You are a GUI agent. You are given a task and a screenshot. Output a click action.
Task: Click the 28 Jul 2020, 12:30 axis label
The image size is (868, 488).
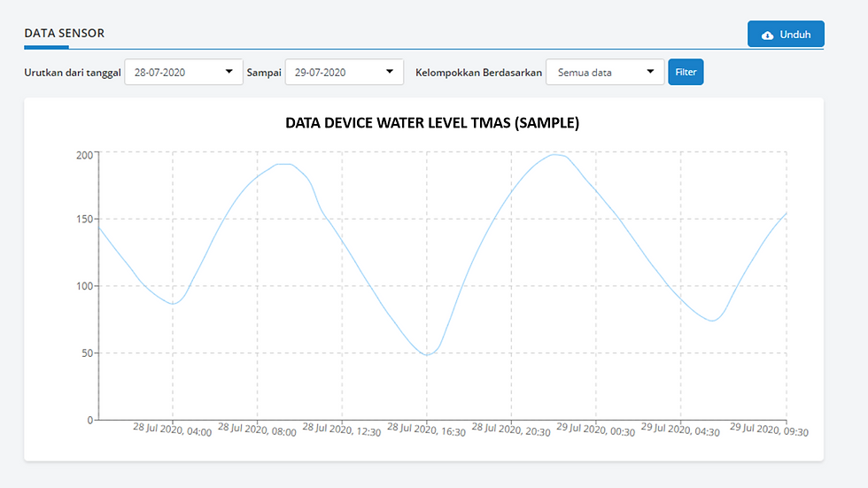tap(342, 430)
